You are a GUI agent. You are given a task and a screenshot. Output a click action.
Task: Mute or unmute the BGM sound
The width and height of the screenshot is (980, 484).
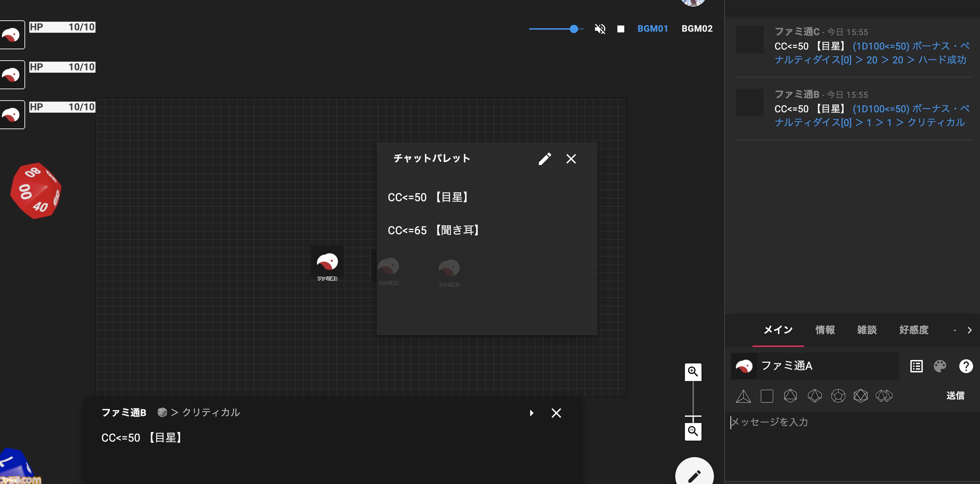pos(600,29)
